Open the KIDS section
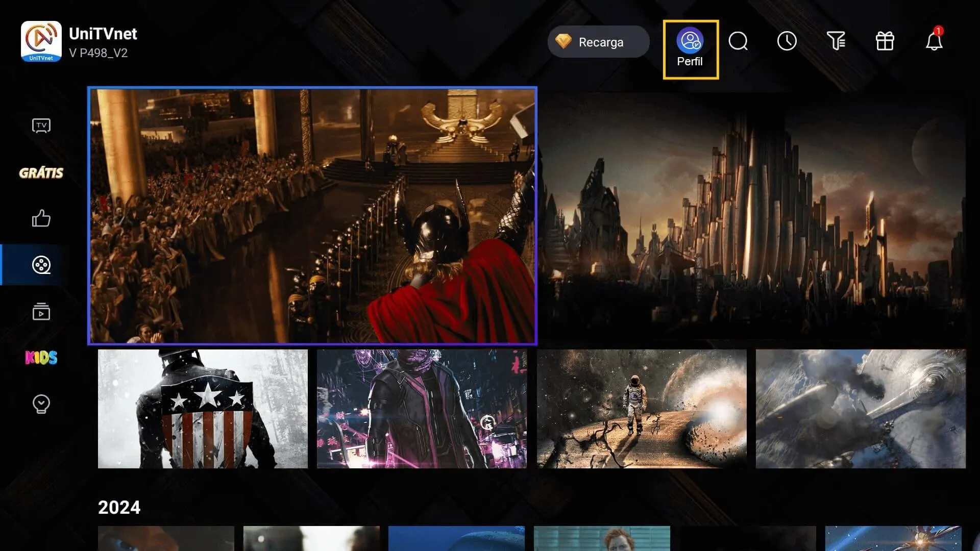The width and height of the screenshot is (980, 551). click(41, 358)
